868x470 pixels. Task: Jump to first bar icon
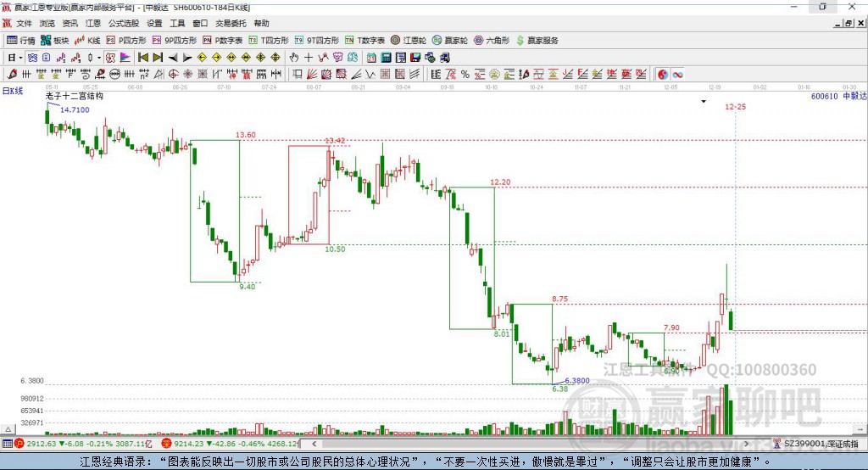point(142,58)
